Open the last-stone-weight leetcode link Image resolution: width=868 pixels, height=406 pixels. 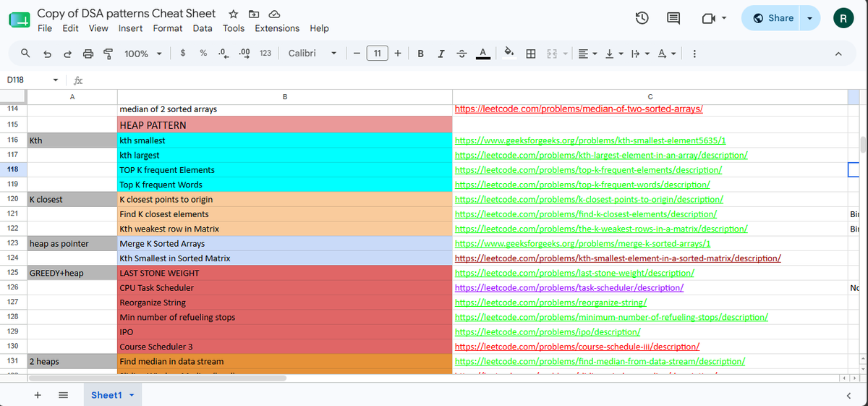pyautogui.click(x=574, y=273)
